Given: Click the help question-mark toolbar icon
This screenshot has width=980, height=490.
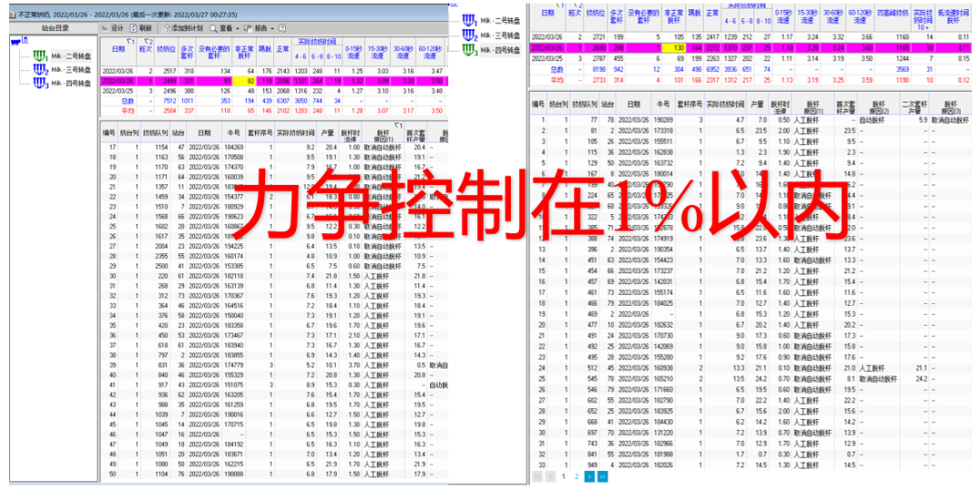Looking at the screenshot, I should [282, 28].
